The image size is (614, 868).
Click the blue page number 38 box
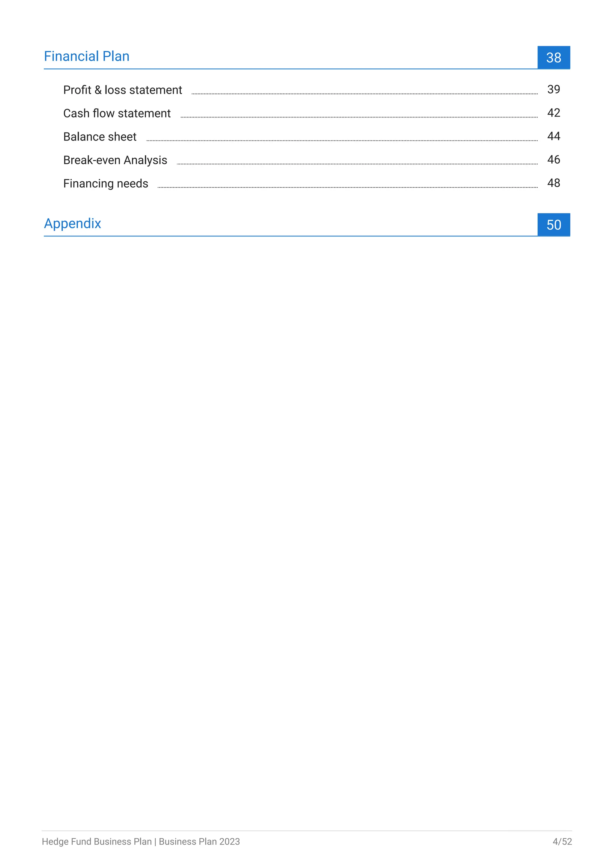pos(553,58)
